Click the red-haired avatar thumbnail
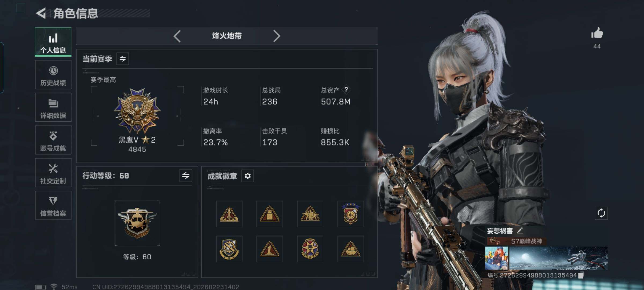Image resolution: width=644 pixels, height=290 pixels. click(496, 258)
